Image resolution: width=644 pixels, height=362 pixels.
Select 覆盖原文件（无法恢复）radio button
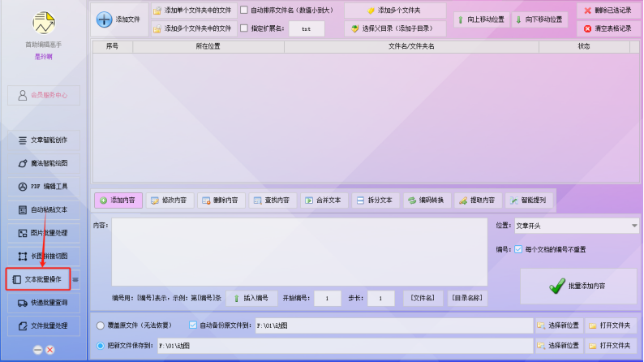click(101, 325)
